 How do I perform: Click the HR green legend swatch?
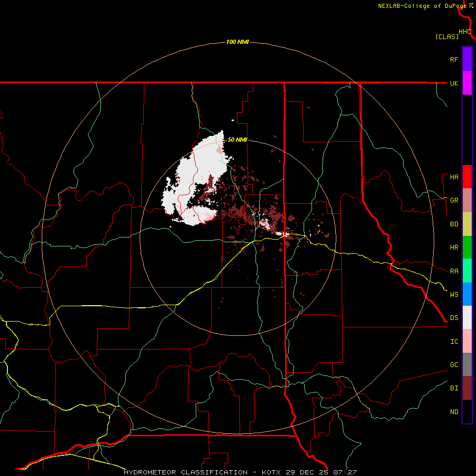pyautogui.click(x=467, y=248)
